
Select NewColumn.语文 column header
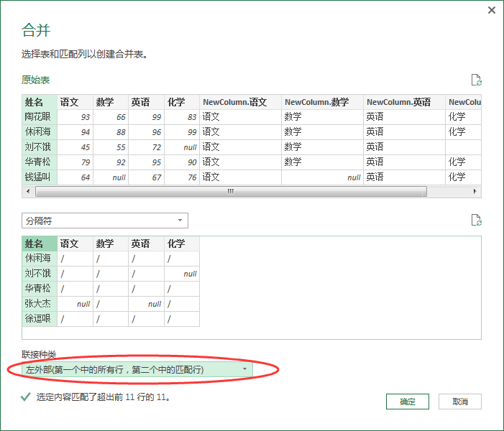240,102
